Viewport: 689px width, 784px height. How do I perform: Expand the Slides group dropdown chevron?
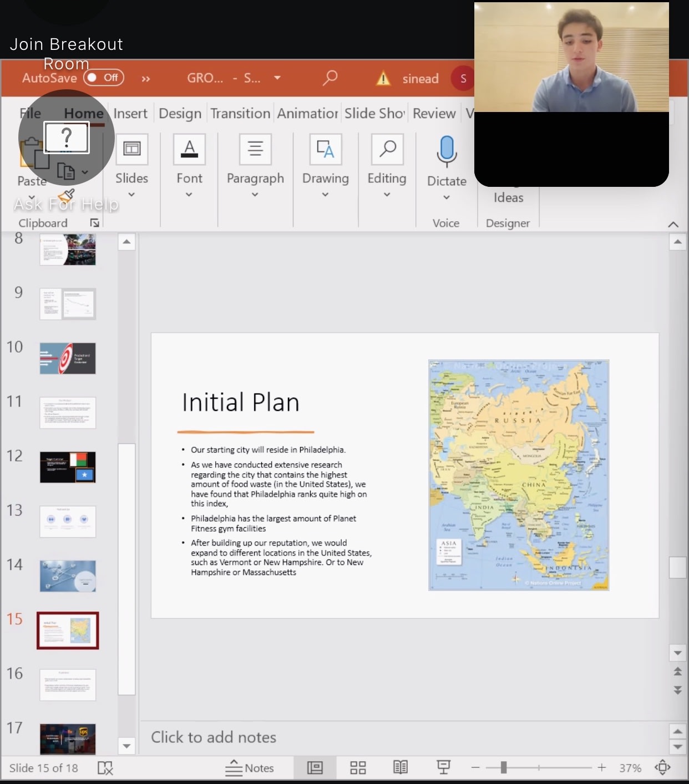point(131,195)
